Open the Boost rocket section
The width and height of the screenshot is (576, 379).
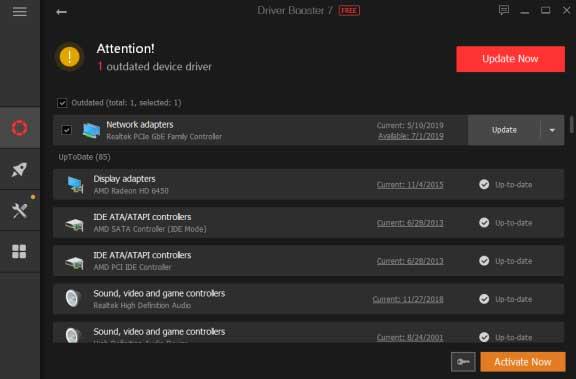20,169
